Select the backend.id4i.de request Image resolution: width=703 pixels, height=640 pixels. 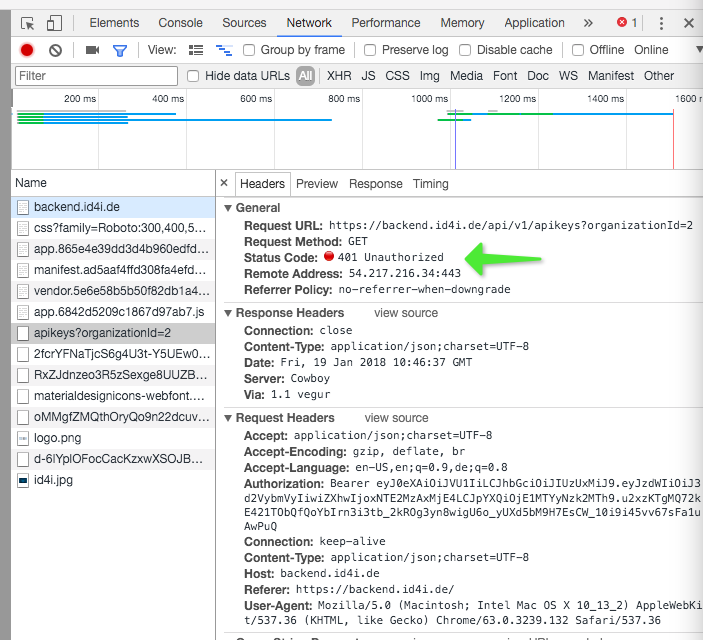(x=113, y=207)
